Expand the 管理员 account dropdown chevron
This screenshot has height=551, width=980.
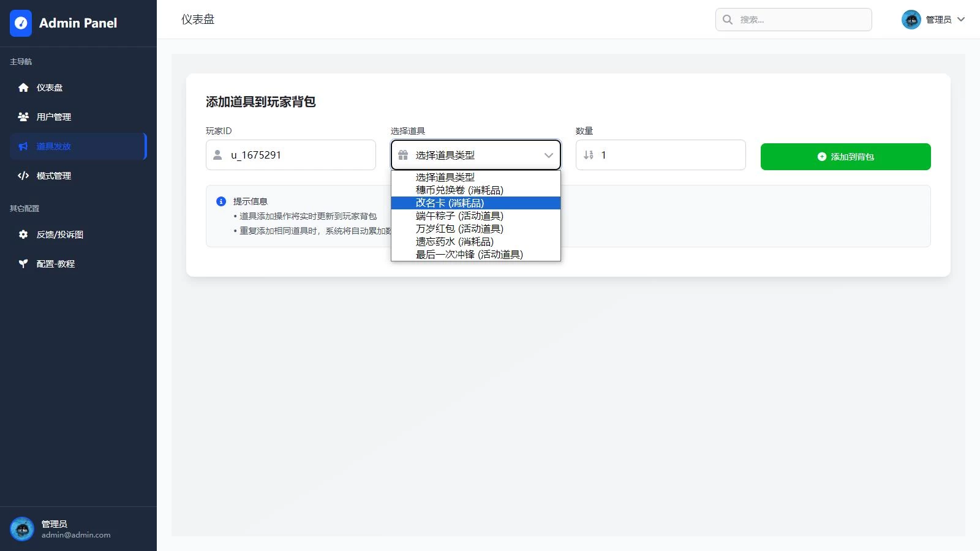[961, 20]
